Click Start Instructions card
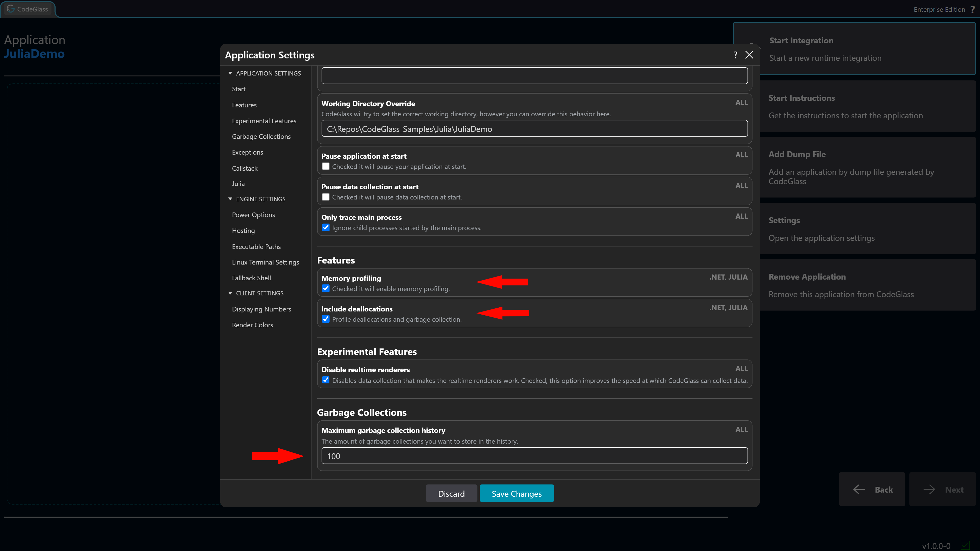Screen dimensions: 980x551 click(868, 106)
